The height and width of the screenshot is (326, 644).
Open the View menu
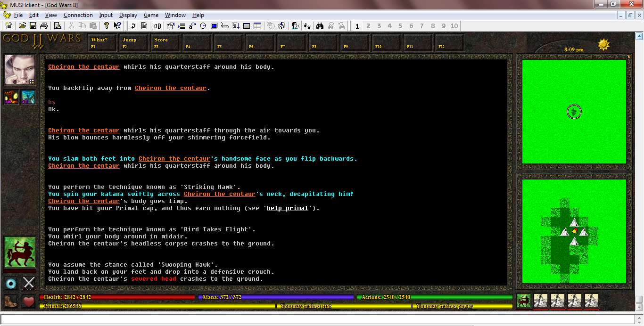tap(51, 15)
